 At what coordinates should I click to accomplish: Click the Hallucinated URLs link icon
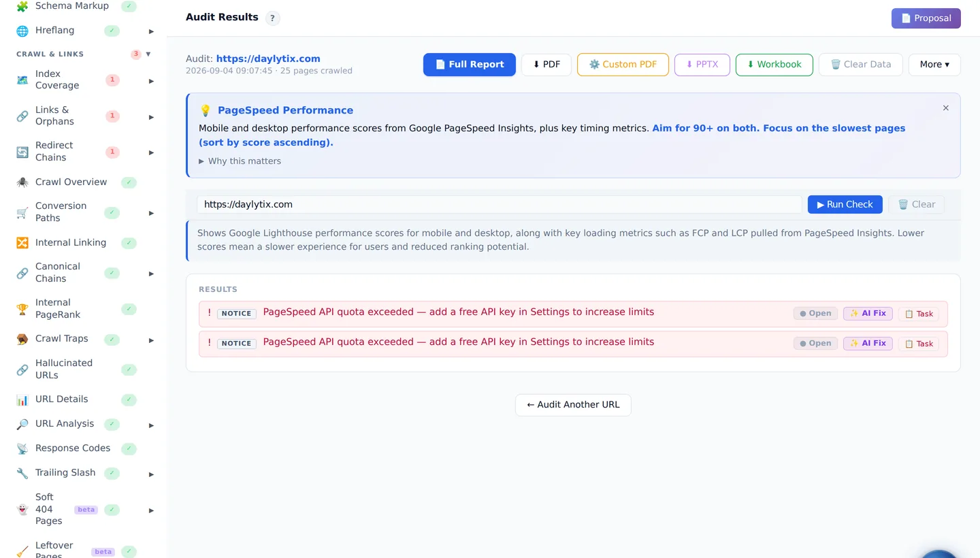22,370
